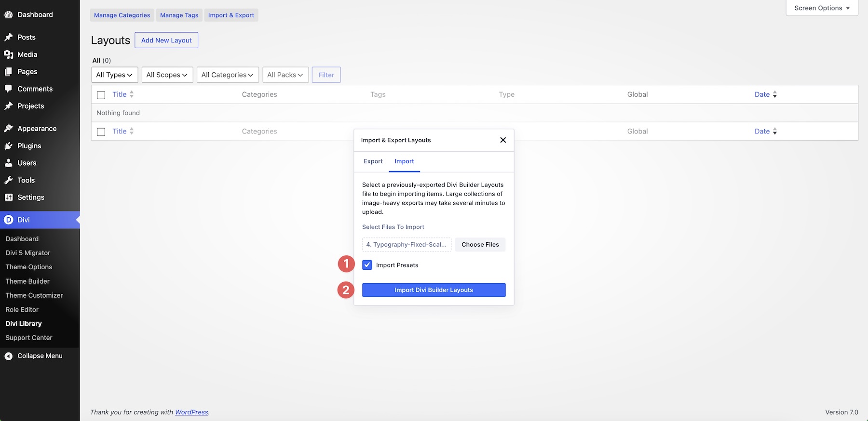This screenshot has width=868, height=421.
Task: Open the All Categories dropdown
Action: pyautogui.click(x=228, y=75)
